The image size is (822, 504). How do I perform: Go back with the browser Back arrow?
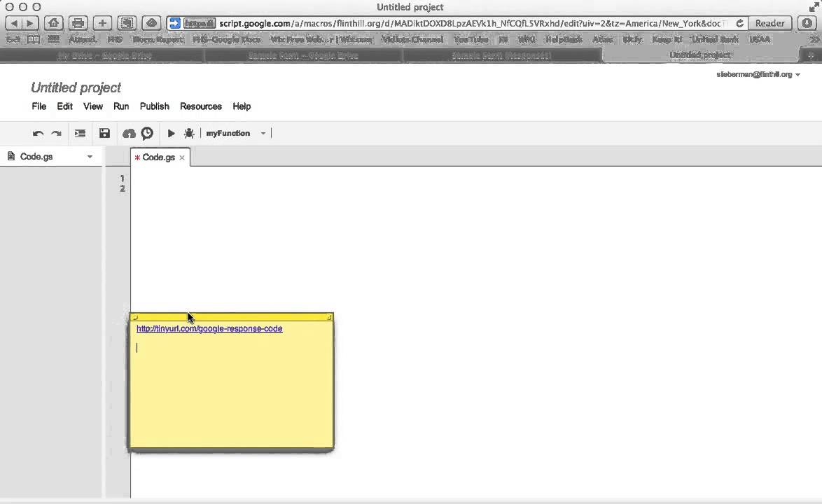tap(14, 24)
